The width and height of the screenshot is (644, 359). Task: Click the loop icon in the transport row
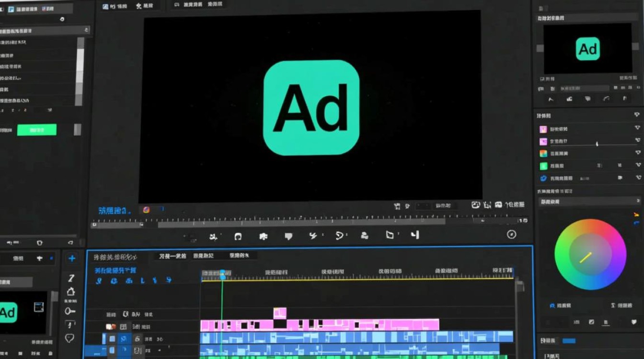click(x=238, y=236)
